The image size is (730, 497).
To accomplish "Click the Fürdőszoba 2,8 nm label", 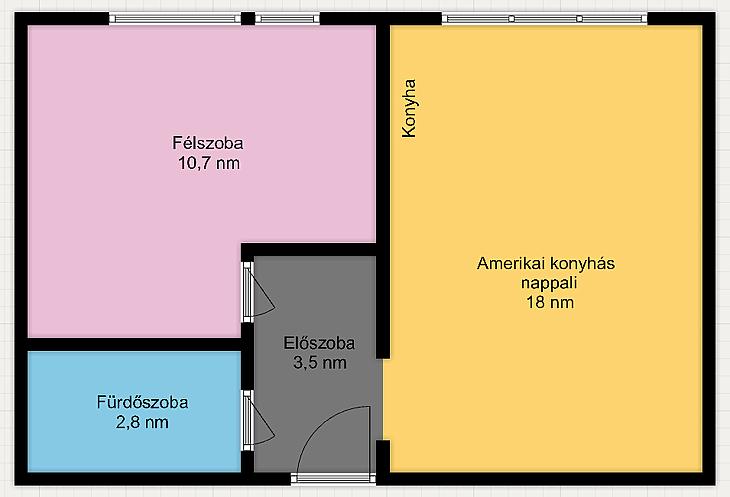I will [x=142, y=412].
